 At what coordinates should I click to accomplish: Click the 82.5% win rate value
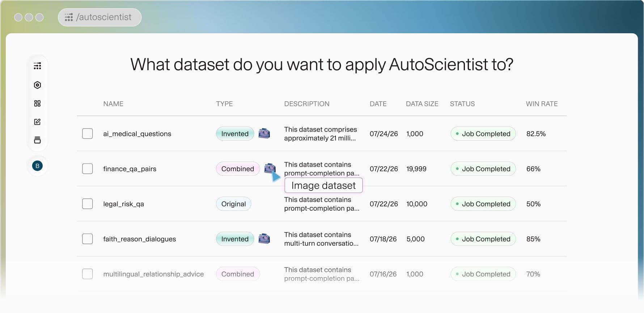(536, 134)
